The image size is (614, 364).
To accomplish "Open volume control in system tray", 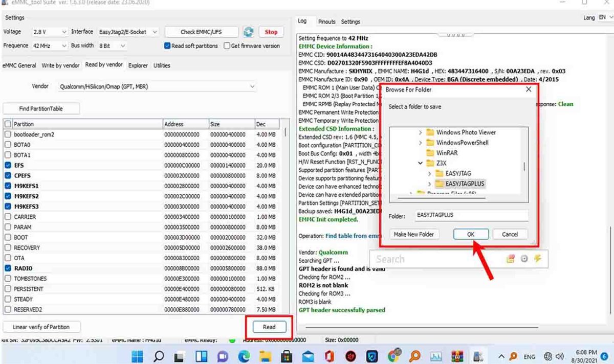I will [x=560, y=356].
